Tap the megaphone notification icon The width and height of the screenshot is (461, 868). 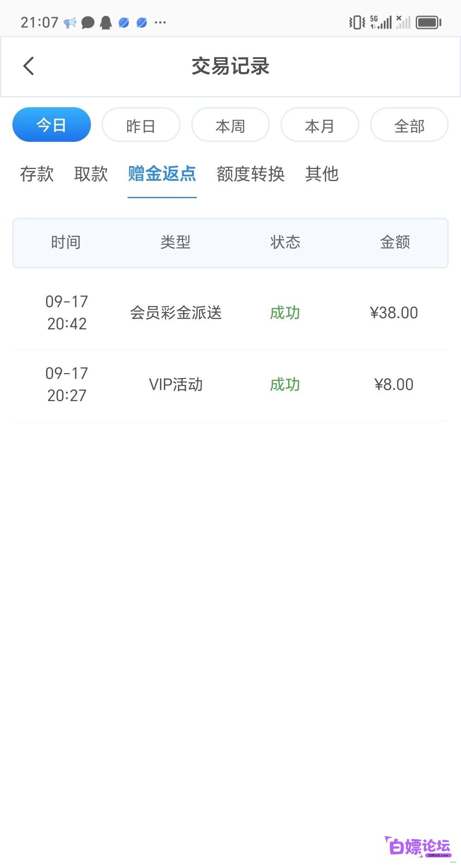point(70,22)
